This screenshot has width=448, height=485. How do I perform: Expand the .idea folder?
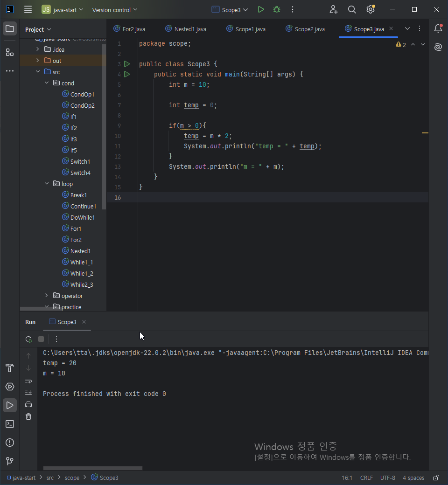pos(38,49)
